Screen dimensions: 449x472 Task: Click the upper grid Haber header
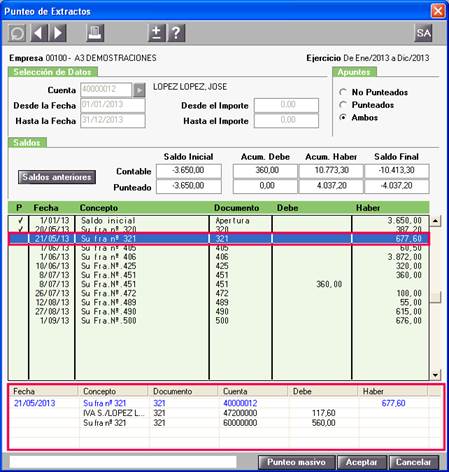click(368, 208)
